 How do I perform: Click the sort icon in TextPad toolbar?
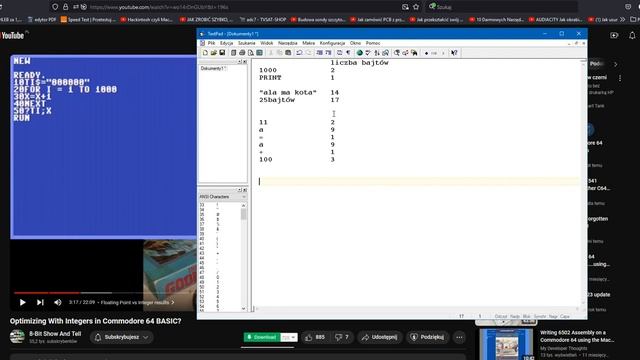[377, 53]
